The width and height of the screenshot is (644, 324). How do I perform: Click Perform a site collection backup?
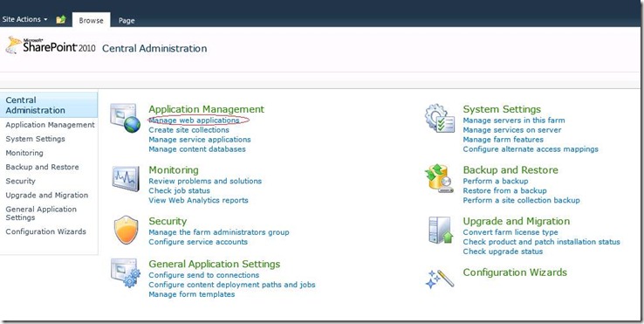[x=521, y=200]
